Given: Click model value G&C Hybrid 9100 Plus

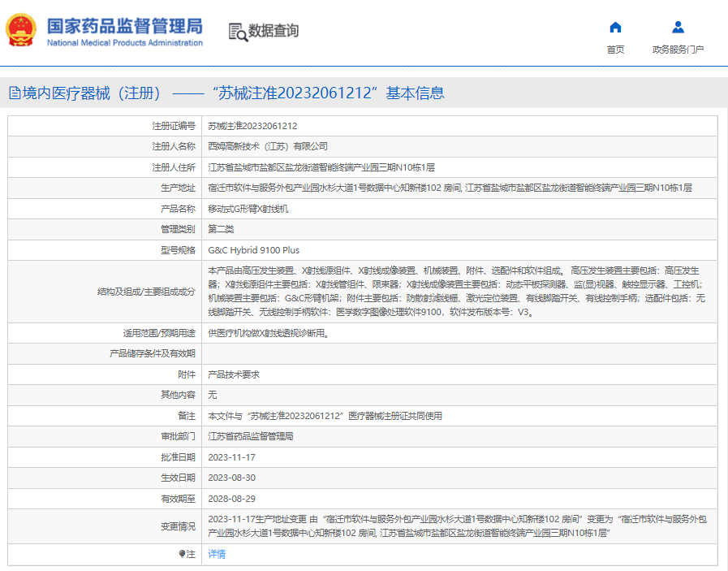Looking at the screenshot, I should point(253,250).
